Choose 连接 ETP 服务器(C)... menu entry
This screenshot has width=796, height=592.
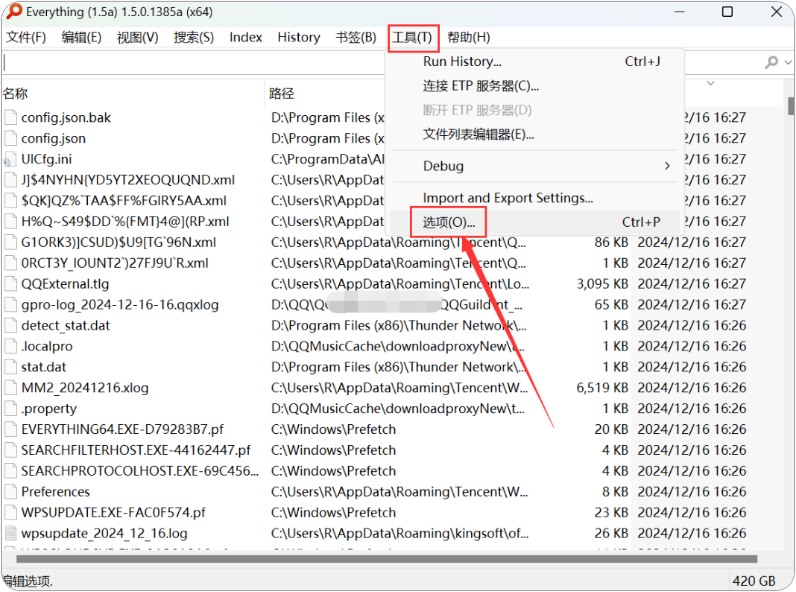(x=535, y=86)
